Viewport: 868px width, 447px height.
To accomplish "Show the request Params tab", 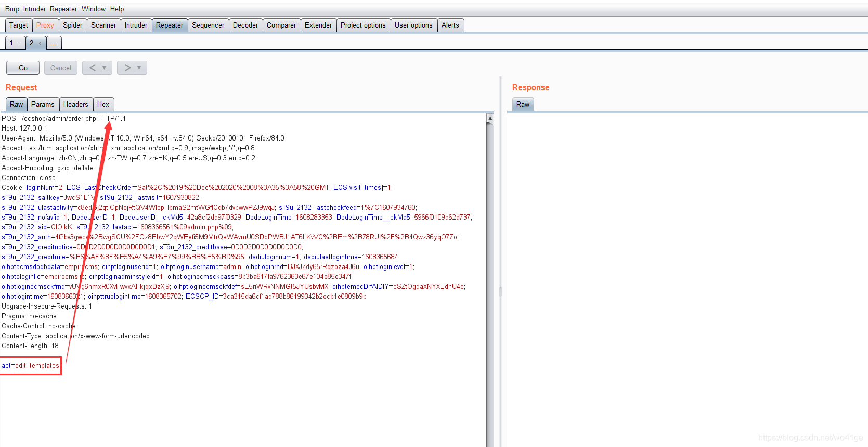I will (x=43, y=104).
